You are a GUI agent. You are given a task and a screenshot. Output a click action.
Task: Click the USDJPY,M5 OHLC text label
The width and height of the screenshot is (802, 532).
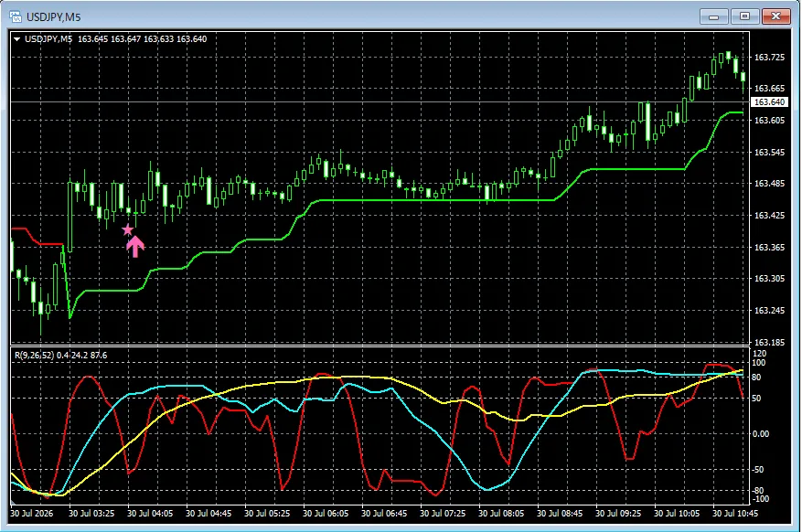point(115,38)
